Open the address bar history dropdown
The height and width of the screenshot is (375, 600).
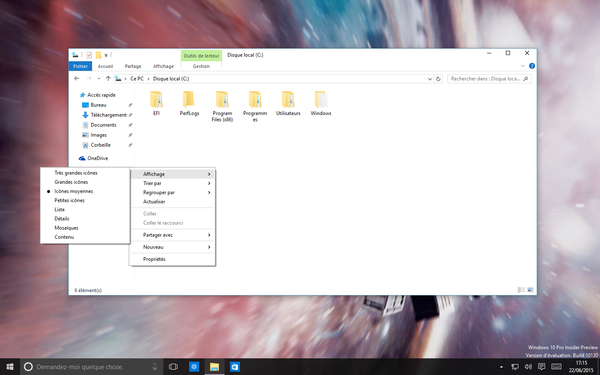430,79
